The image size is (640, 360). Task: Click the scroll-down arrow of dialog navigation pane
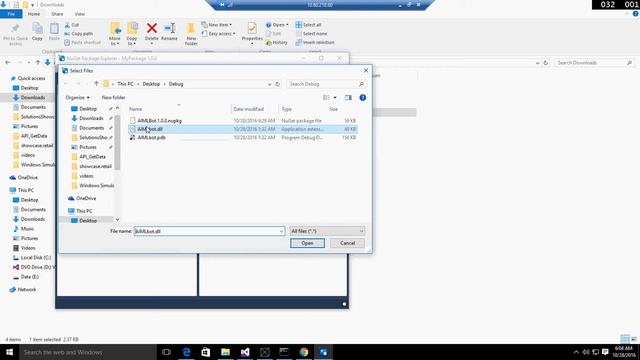point(117,220)
